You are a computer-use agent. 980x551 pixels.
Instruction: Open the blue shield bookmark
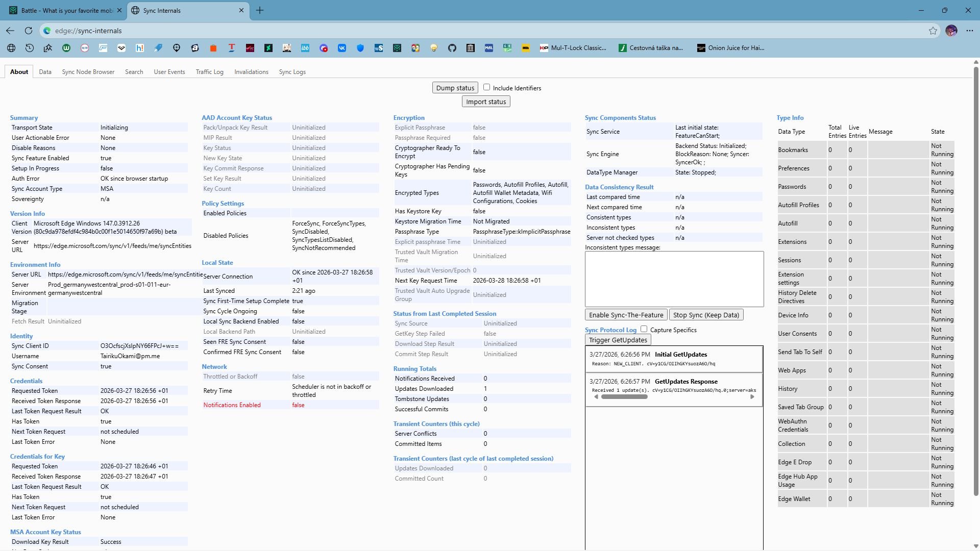click(360, 48)
